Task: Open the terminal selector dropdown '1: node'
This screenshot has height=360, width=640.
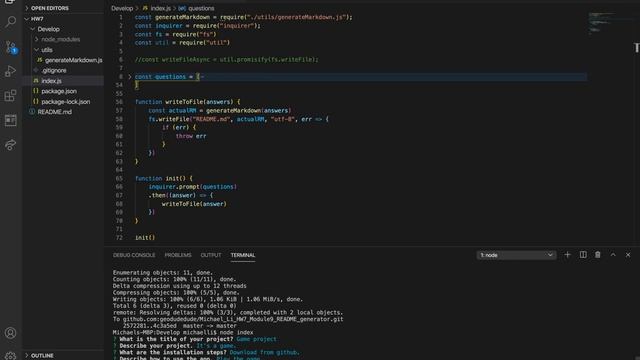Action: coord(516,255)
